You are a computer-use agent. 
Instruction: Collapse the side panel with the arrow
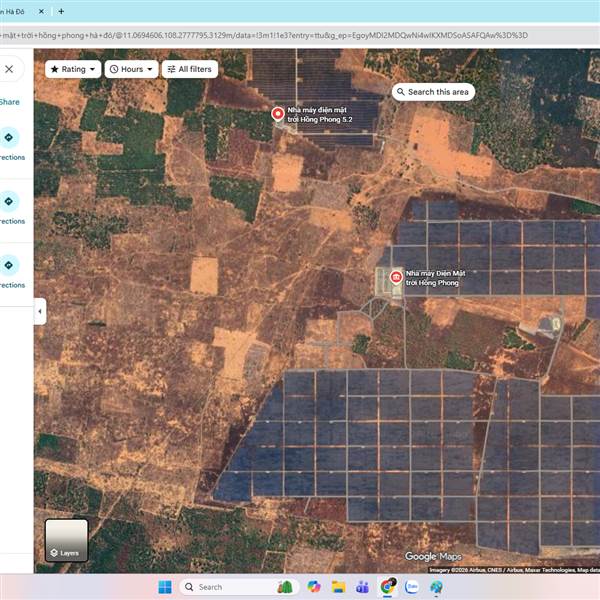point(40,311)
